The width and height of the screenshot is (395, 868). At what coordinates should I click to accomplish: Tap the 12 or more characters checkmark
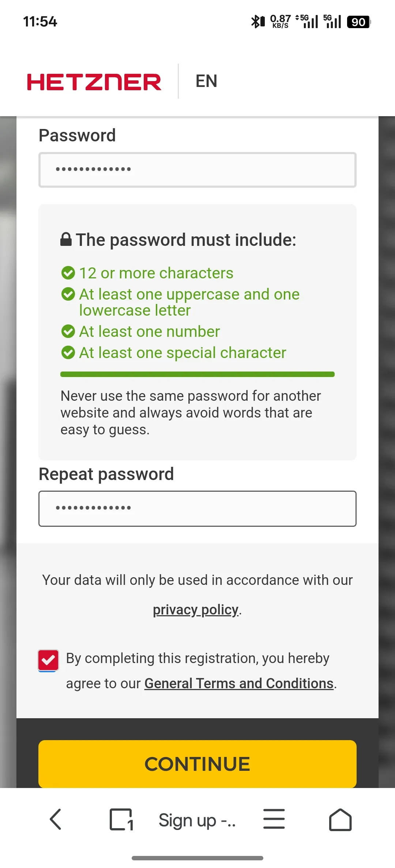point(68,273)
